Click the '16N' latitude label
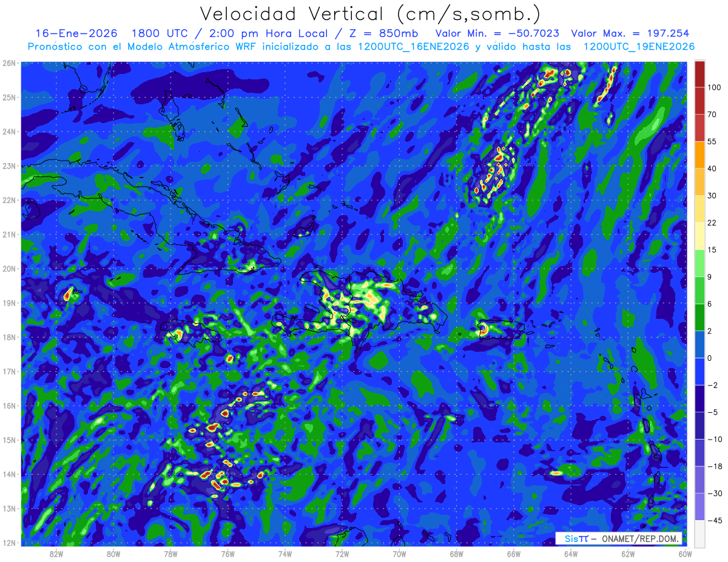The height and width of the screenshot is (562, 728). (9, 406)
